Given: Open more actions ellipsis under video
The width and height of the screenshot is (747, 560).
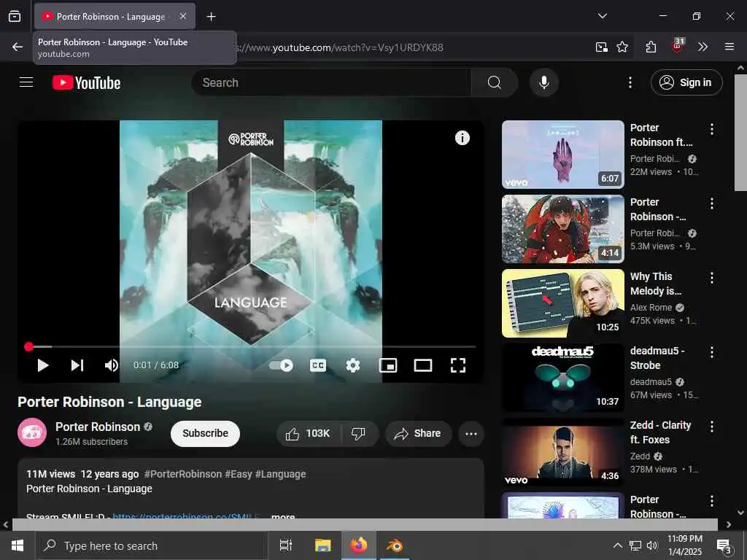Looking at the screenshot, I should pos(471,433).
